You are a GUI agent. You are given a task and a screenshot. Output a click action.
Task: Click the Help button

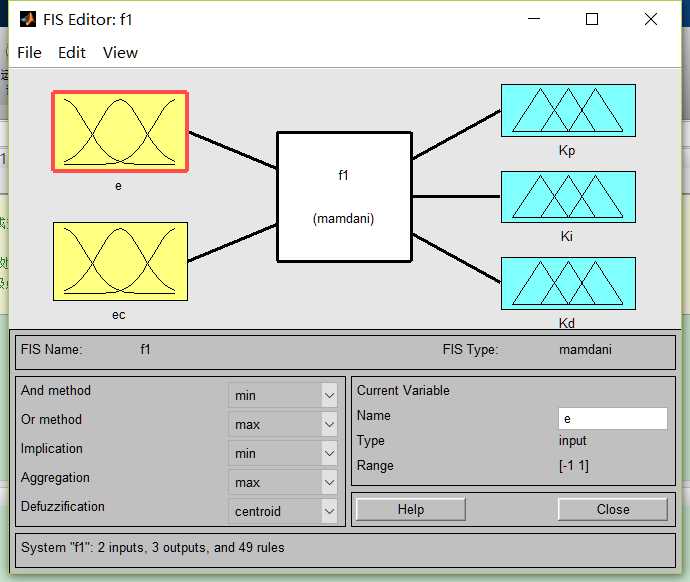pyautogui.click(x=411, y=509)
